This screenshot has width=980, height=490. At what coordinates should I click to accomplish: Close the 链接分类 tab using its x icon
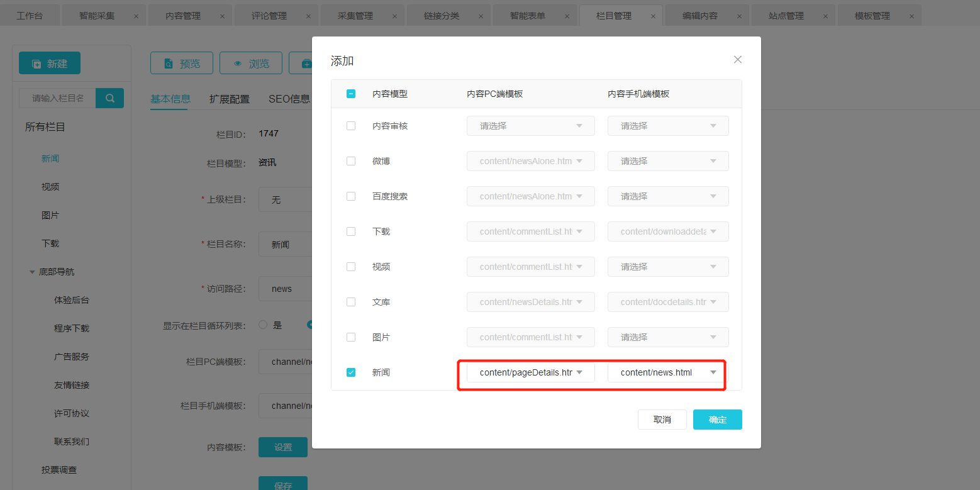(x=481, y=16)
